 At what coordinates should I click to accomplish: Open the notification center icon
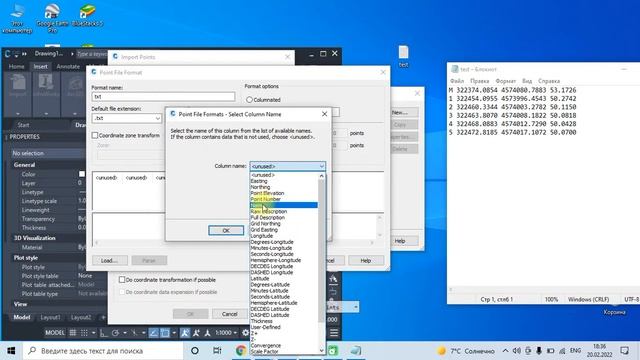624,351
